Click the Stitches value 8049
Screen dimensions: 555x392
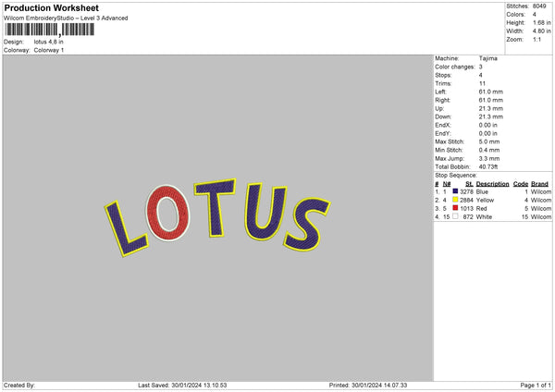(x=539, y=6)
